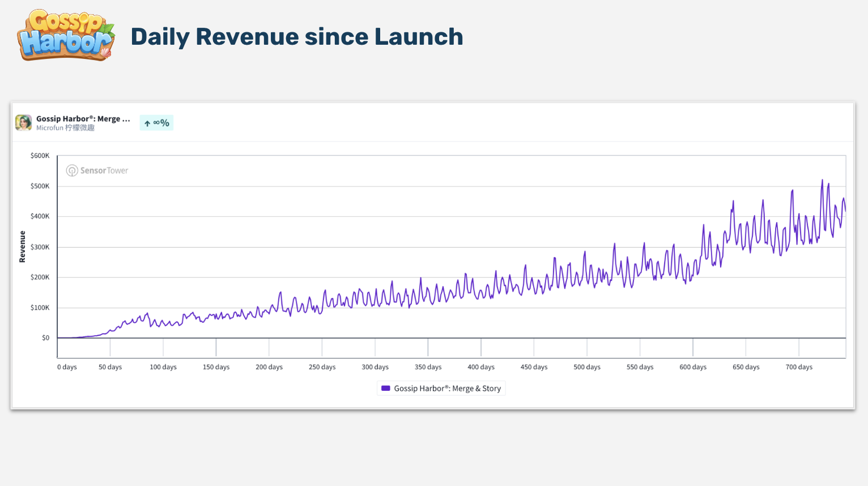Click the '$300K' y-axis label

(40, 247)
